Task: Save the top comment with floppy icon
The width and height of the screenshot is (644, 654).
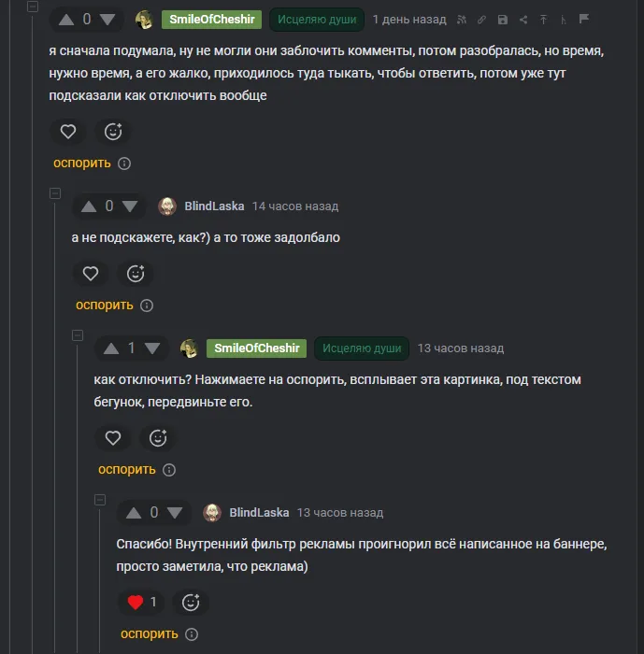Action: pos(503,20)
